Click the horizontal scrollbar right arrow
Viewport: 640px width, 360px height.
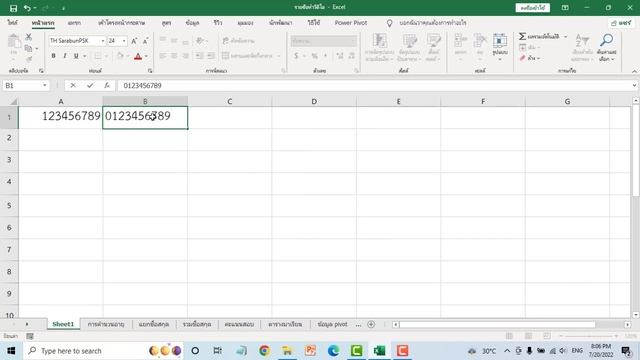[627, 324]
